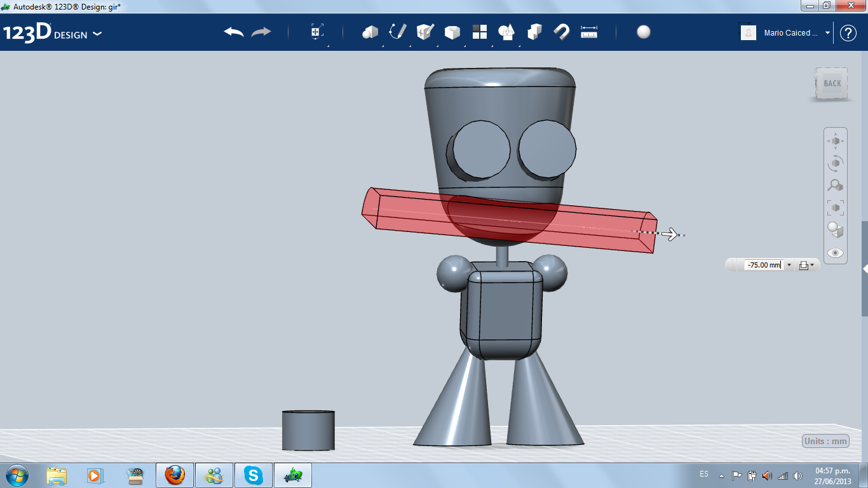The height and width of the screenshot is (488, 868).
Task: Click the BACK face of the view cube
Action: pyautogui.click(x=832, y=83)
